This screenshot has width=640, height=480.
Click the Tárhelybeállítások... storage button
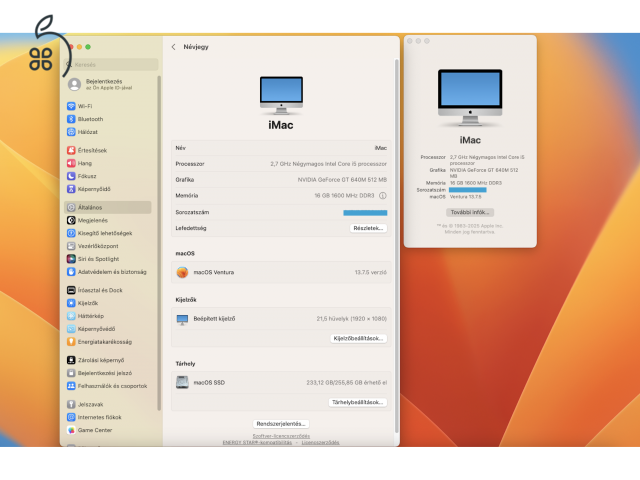point(357,402)
